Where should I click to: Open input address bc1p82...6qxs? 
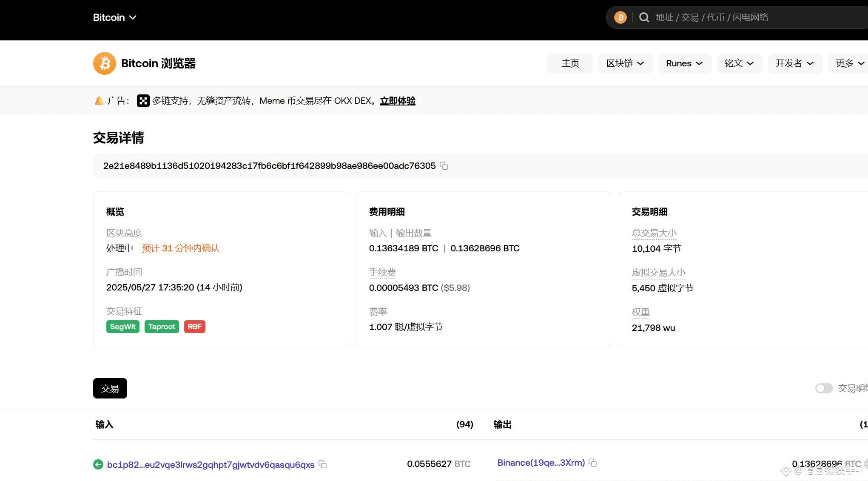point(211,464)
